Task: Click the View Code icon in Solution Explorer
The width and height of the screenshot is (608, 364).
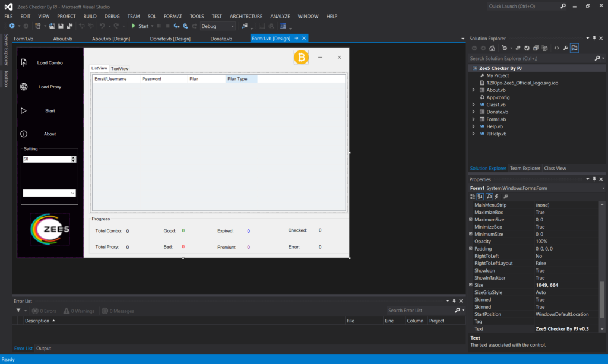Action: click(557, 48)
